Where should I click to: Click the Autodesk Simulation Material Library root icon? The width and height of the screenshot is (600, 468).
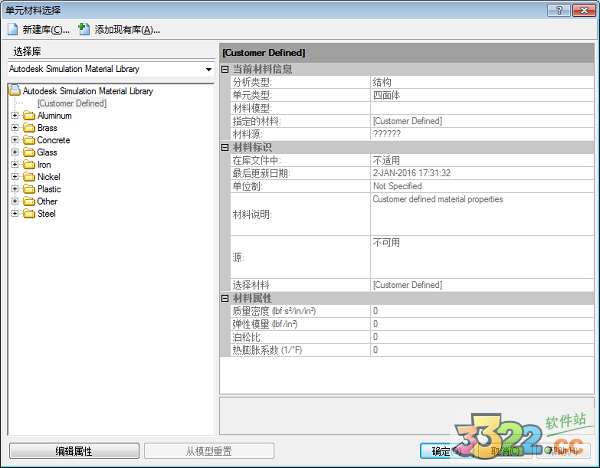[x=15, y=91]
